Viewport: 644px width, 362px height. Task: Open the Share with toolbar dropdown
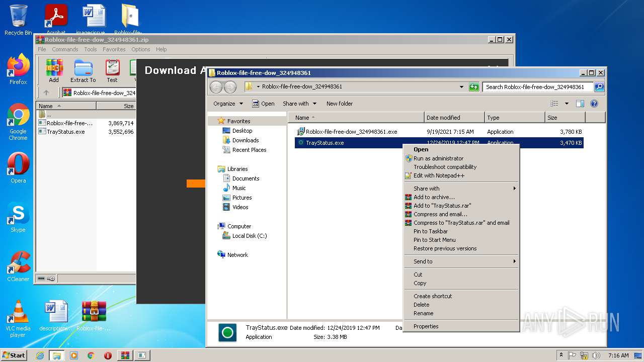coord(299,104)
